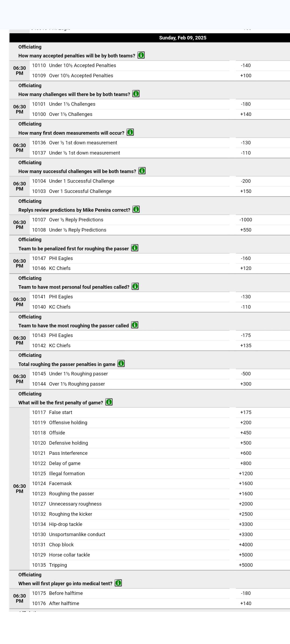The width and height of the screenshot is (290, 644).
Task: Open info icon for successful challenges question
Action: pos(142,171)
